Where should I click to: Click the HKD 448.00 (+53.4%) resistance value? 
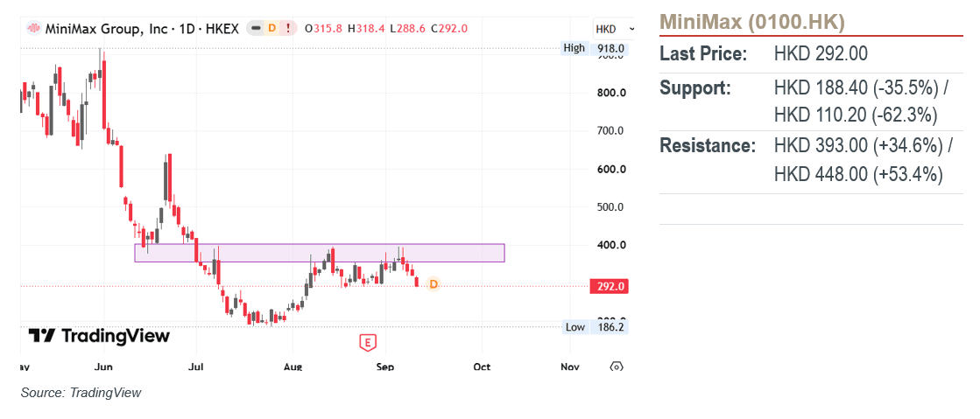[x=858, y=173]
